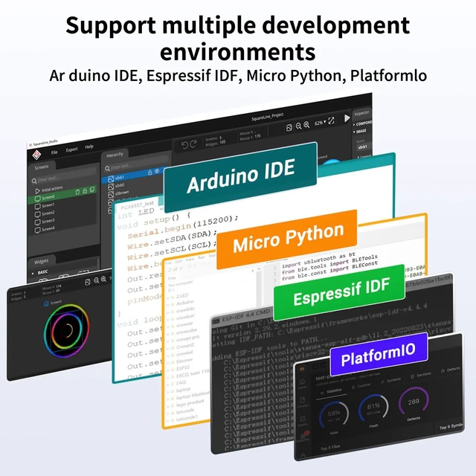
Task: Select the Widgets panel tab
Action: point(41,261)
